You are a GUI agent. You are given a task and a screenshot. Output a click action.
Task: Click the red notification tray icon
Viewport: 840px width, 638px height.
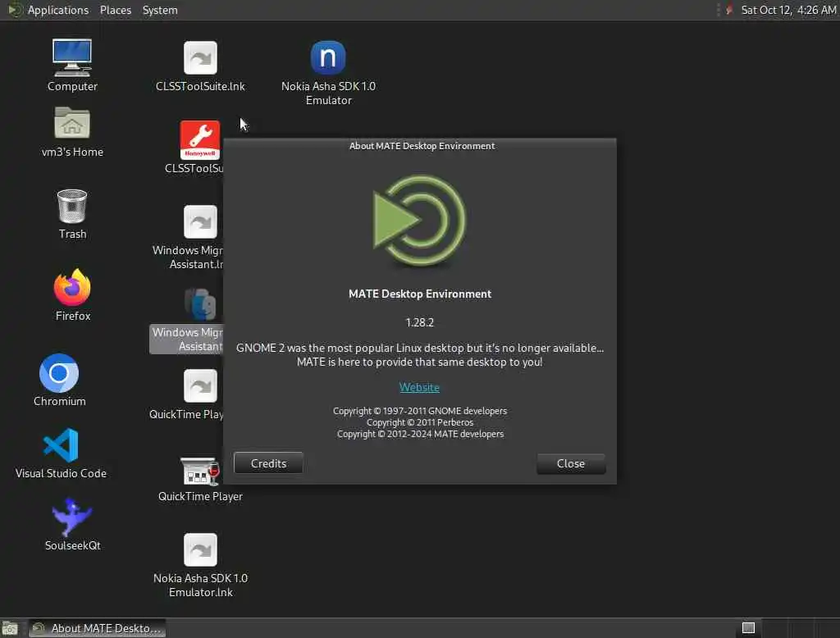tap(729, 10)
